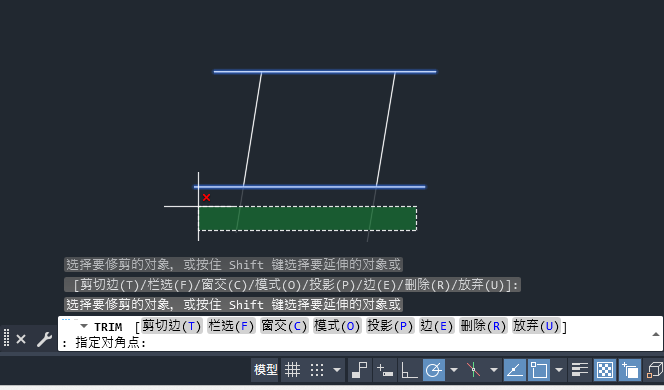Toggle the drawing grid display
This screenshot has height=390, width=664.
pos(293,370)
